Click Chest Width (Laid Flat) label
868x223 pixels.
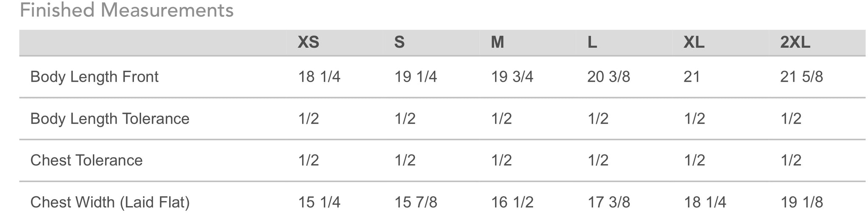(110, 202)
